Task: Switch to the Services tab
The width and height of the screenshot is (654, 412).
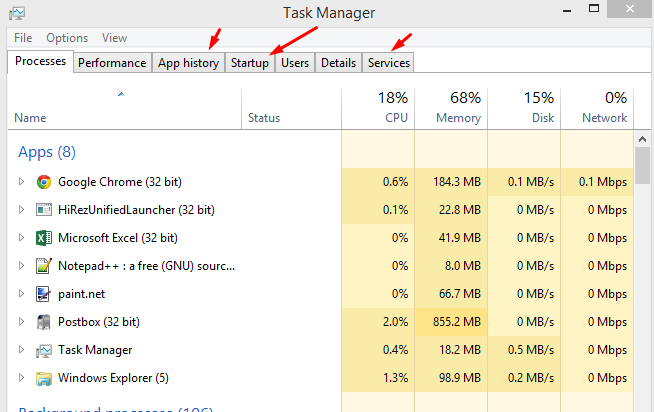Action: 389,63
